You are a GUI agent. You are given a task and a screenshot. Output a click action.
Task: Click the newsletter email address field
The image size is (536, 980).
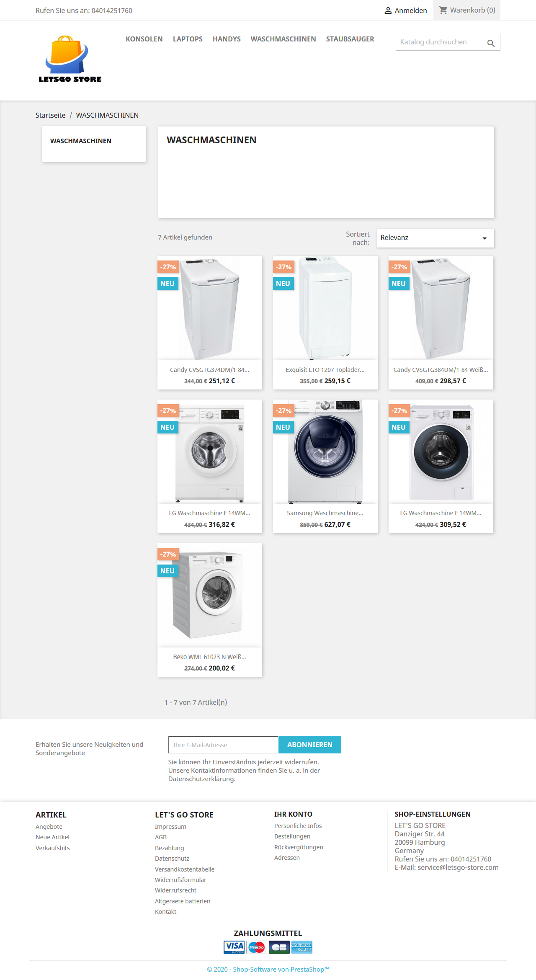point(223,745)
